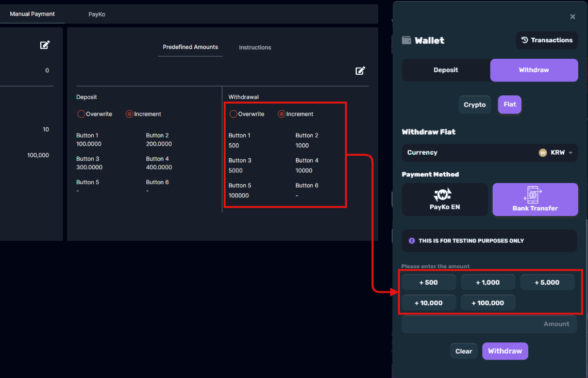Select the PayKo EN payment method

[x=445, y=200]
